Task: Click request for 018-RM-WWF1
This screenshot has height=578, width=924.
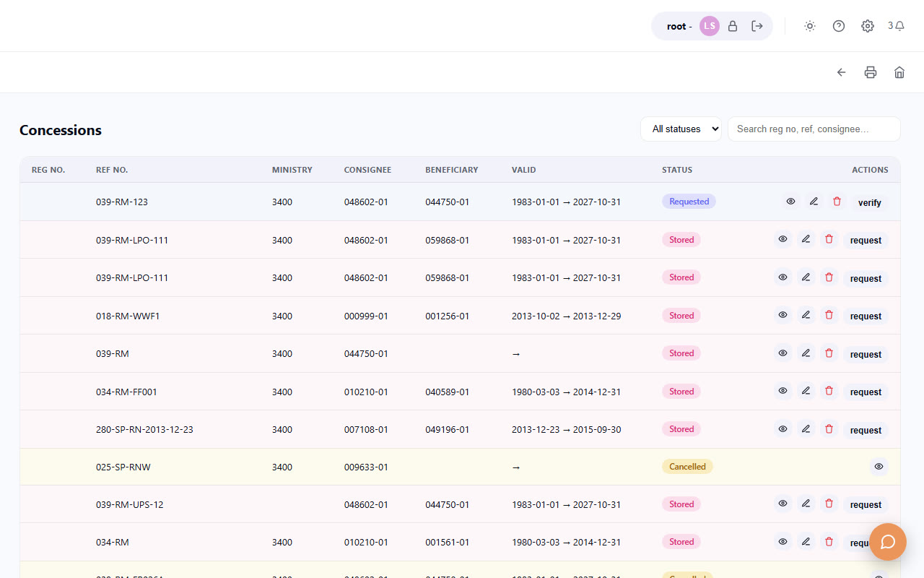Action: pyautogui.click(x=866, y=316)
